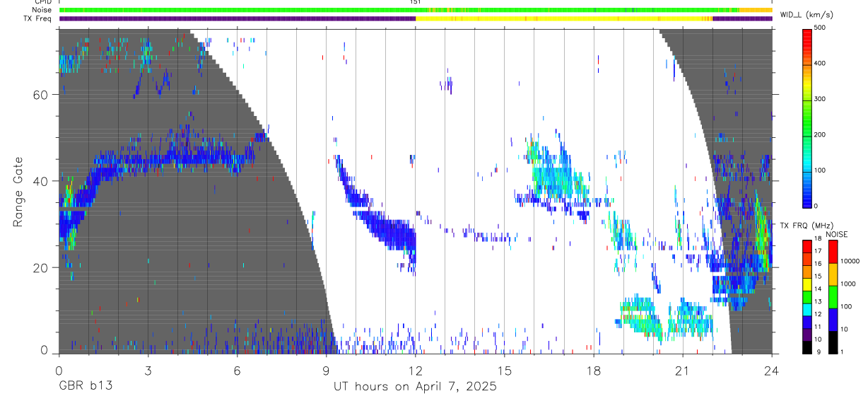Click the '12' hour tick label on time axis
The width and height of the screenshot is (868, 401).
coord(416,371)
